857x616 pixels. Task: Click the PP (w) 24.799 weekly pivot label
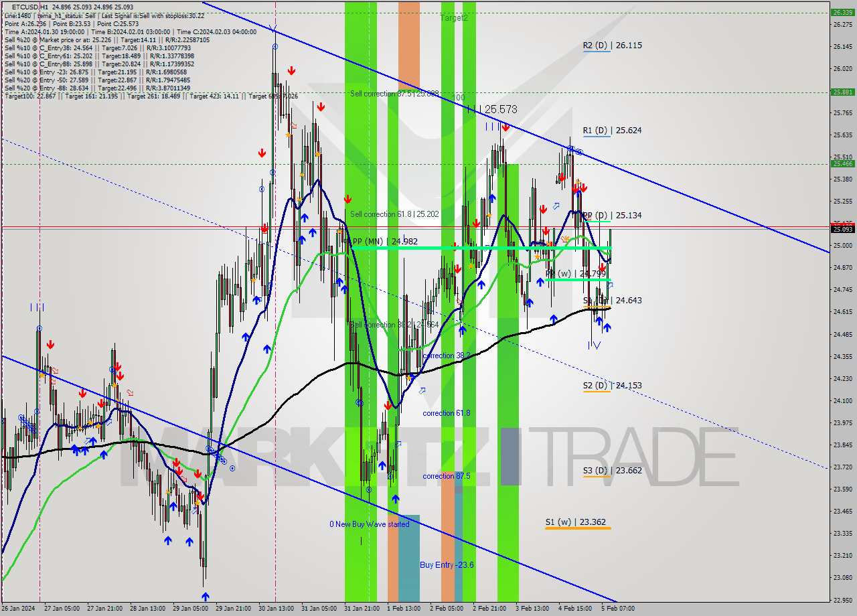(x=576, y=274)
